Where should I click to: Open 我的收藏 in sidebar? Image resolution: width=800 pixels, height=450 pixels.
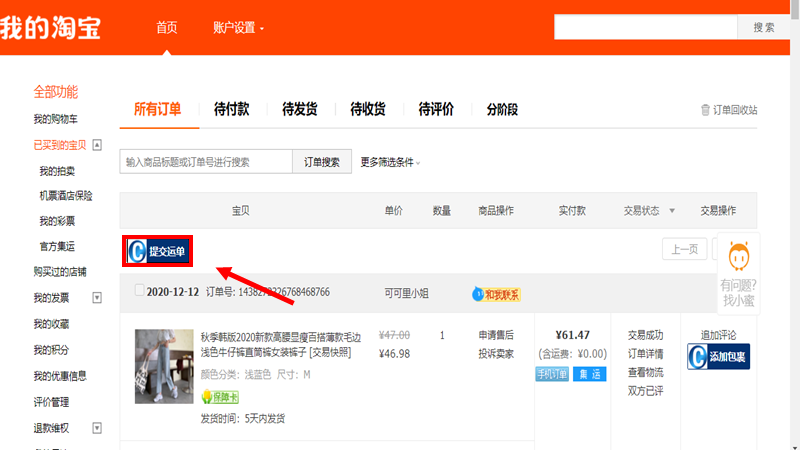point(51,324)
